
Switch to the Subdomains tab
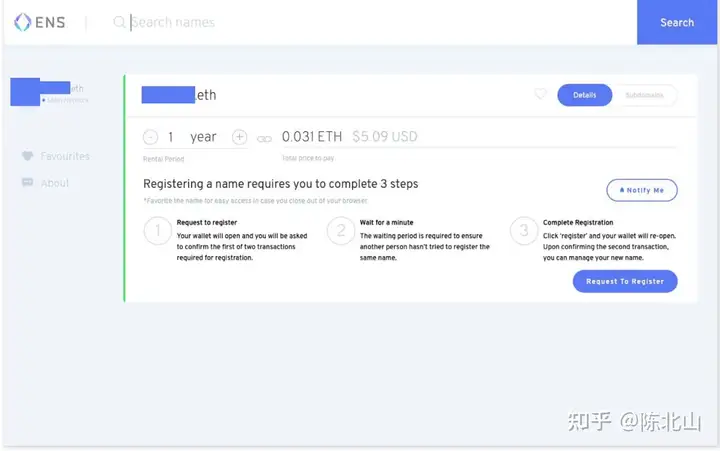click(644, 95)
